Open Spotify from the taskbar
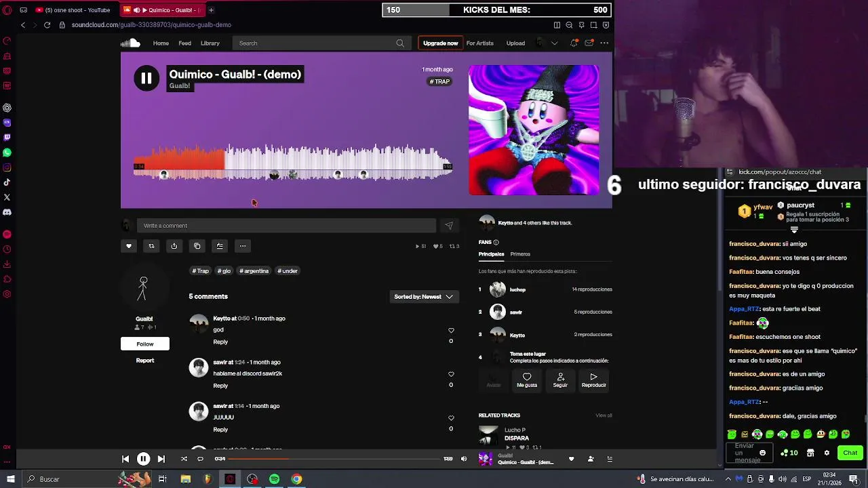This screenshot has width=868, height=488. tap(275, 479)
